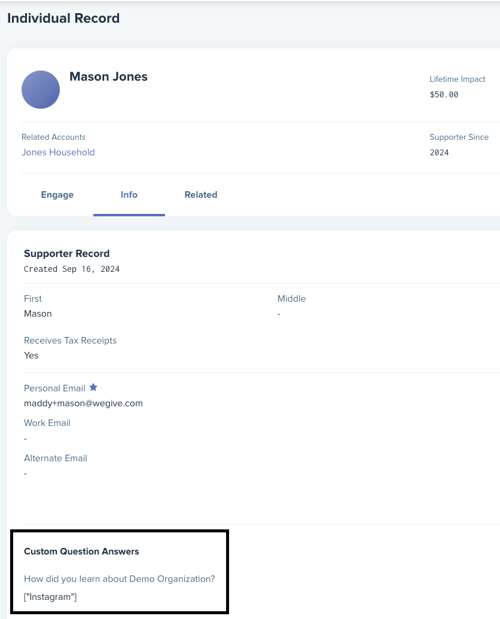Click the How did you learn question
Screen dimensions: 500x619
pyautogui.click(x=119, y=579)
